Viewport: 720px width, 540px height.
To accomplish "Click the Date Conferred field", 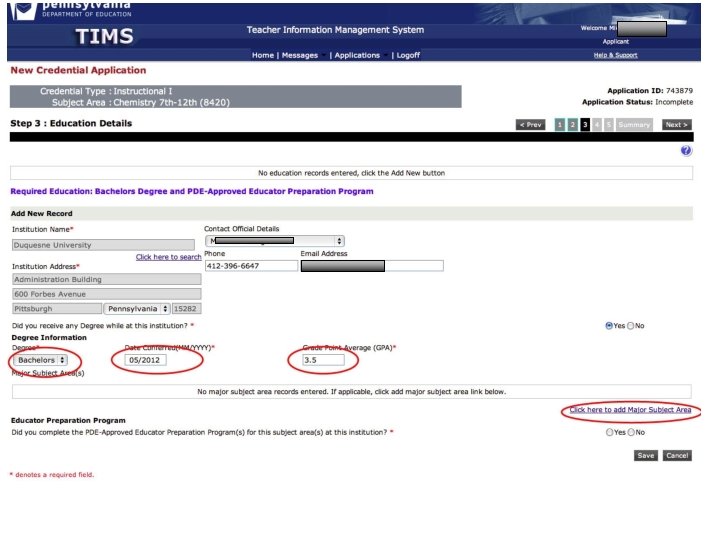I will (x=146, y=360).
